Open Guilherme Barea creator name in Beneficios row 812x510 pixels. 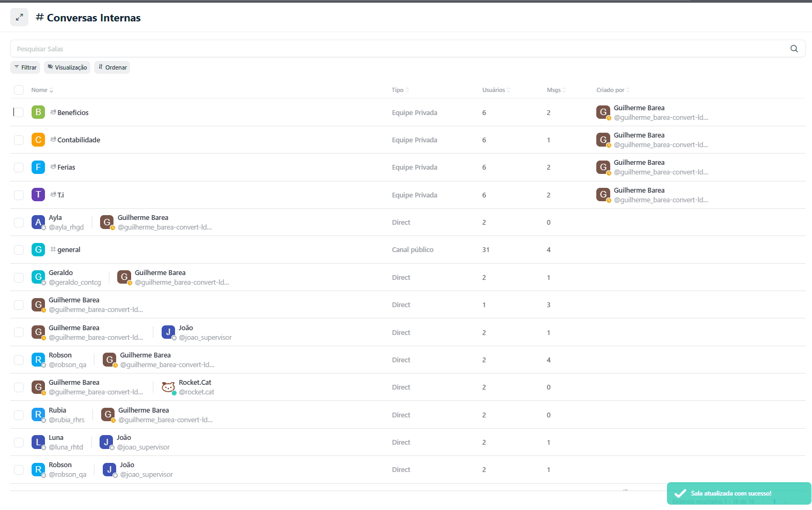click(x=639, y=108)
